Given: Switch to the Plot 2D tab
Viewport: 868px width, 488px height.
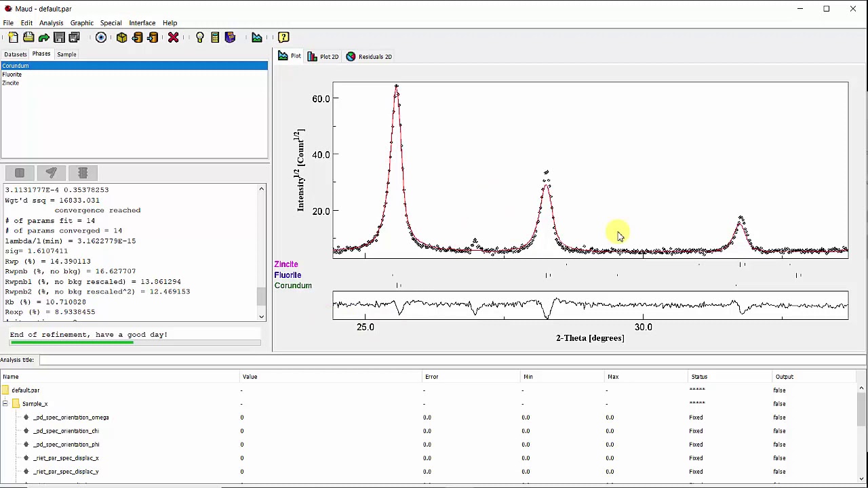Looking at the screenshot, I should click(323, 57).
